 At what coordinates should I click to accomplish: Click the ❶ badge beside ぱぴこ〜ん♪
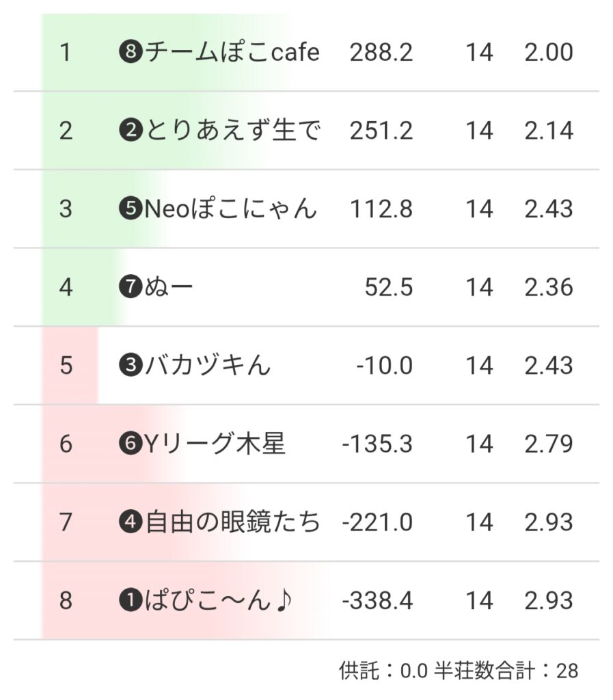click(x=130, y=601)
